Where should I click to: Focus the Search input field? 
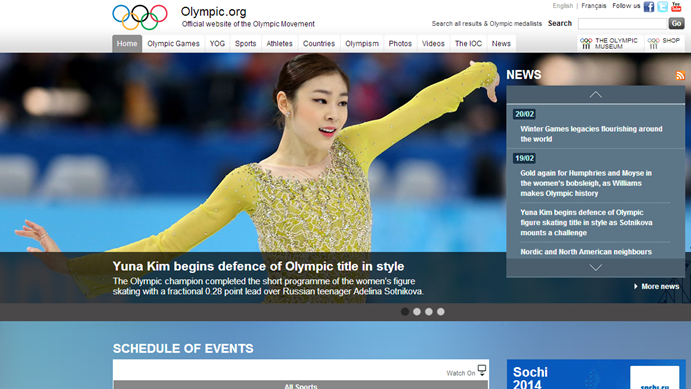[x=622, y=23]
